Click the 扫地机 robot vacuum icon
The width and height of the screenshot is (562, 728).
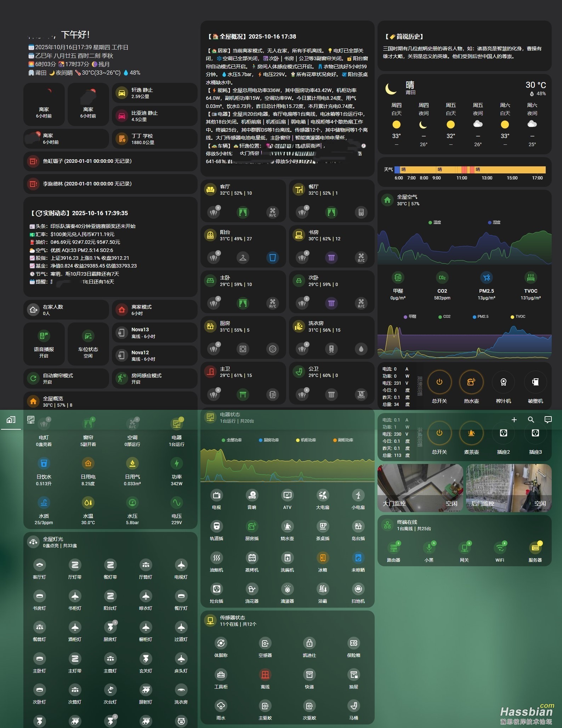(358, 589)
